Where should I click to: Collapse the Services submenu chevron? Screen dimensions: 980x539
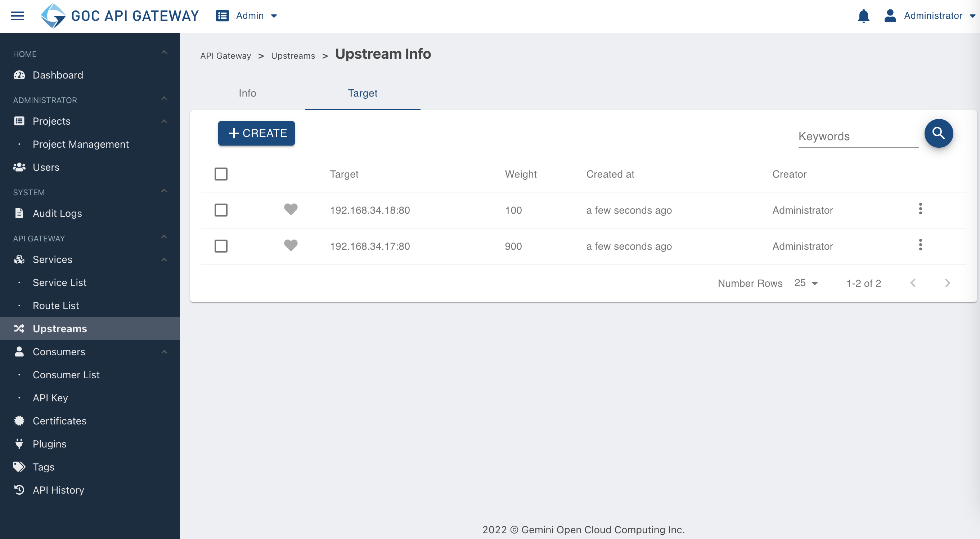(164, 260)
